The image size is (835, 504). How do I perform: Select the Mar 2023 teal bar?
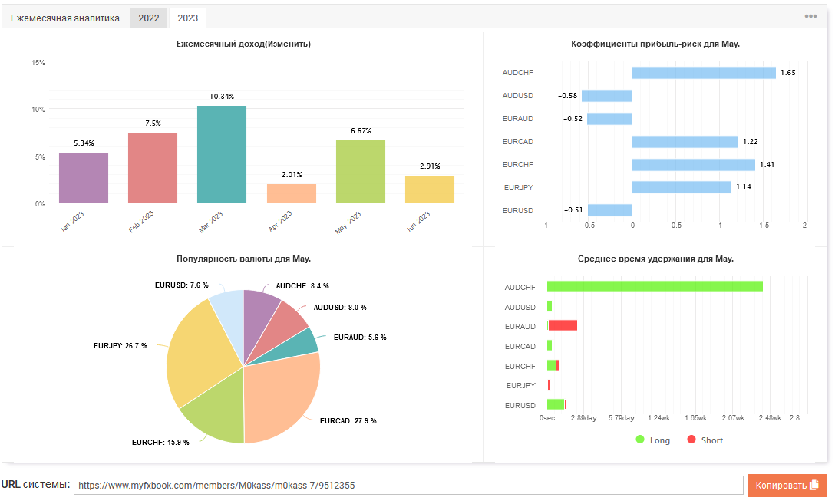point(222,154)
